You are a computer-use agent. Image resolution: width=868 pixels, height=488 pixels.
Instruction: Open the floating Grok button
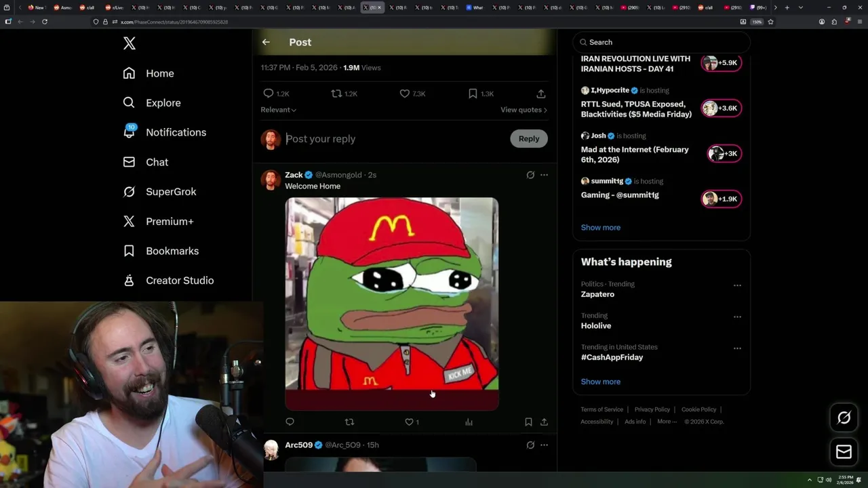pos(844,418)
